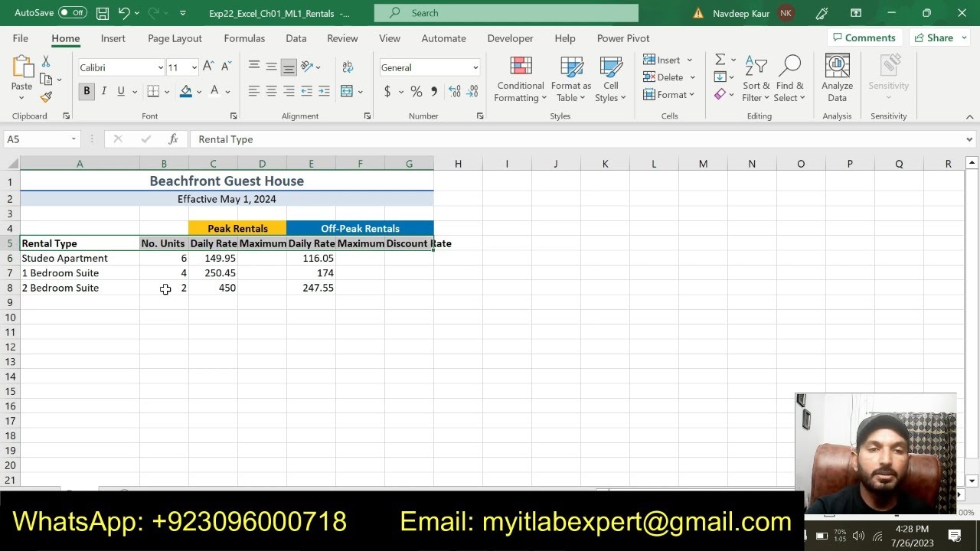Click the Comments button
This screenshot has height=551, width=980.
tap(864, 37)
